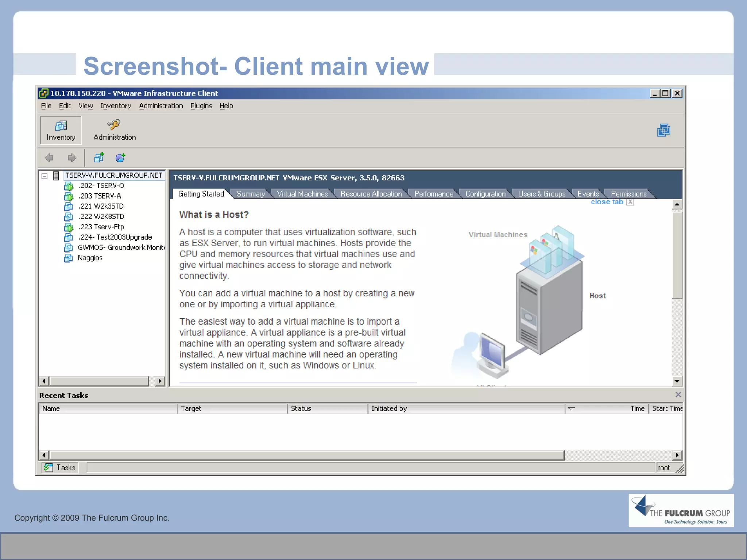Open the Help menu

point(226,106)
